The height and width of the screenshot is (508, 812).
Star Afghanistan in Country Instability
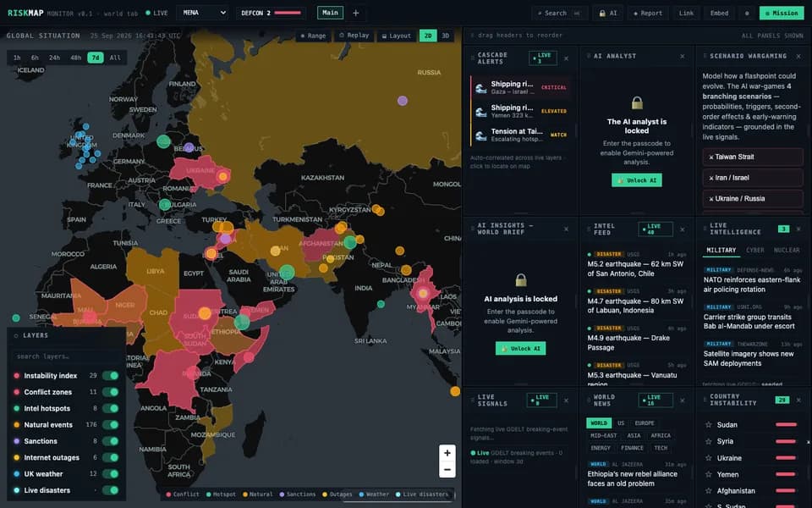(709, 490)
